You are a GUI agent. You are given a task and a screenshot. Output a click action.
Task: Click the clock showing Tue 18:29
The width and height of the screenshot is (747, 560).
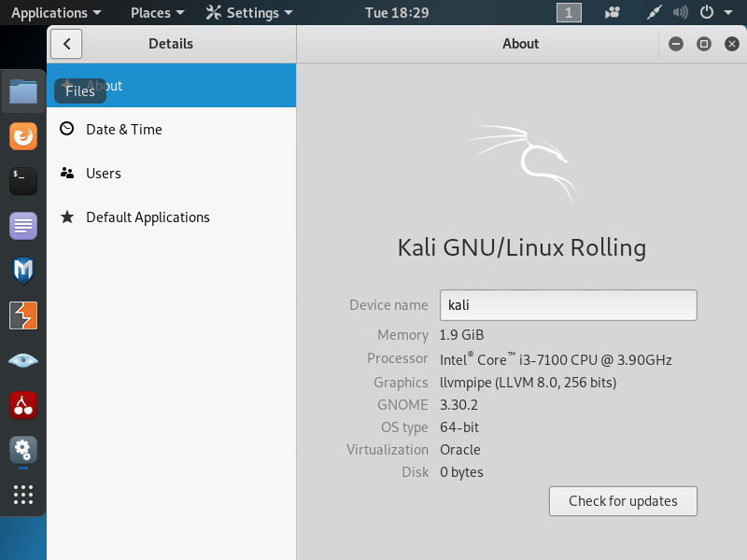point(397,13)
